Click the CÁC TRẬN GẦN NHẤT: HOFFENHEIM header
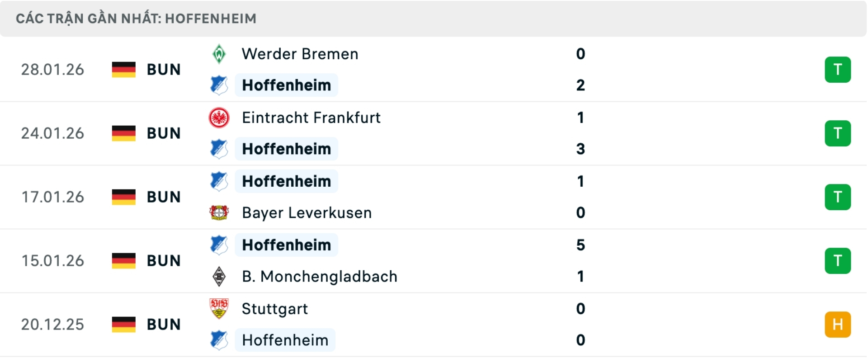Image resolution: width=868 pixels, height=358 pixels. click(136, 19)
